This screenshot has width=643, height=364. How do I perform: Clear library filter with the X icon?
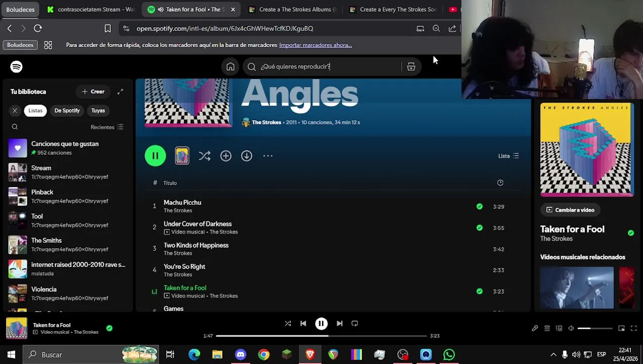(x=15, y=110)
